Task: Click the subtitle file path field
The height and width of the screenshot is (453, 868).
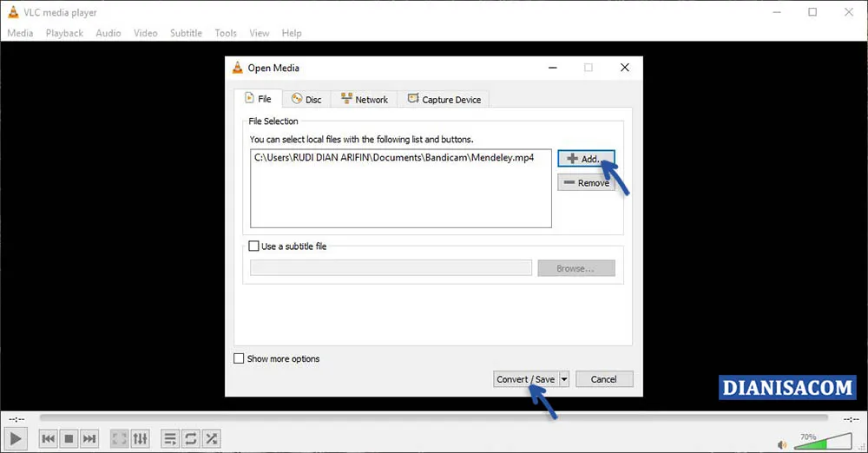Action: point(391,268)
